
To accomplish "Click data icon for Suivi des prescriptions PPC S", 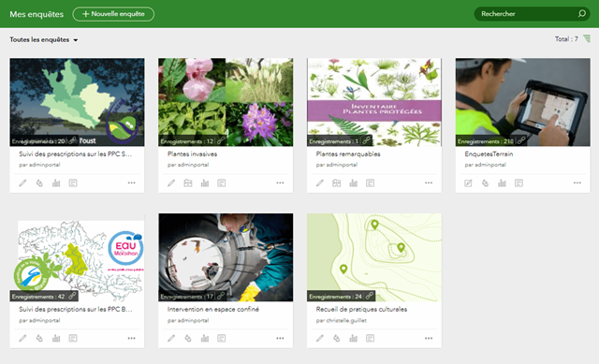I will tap(73, 183).
